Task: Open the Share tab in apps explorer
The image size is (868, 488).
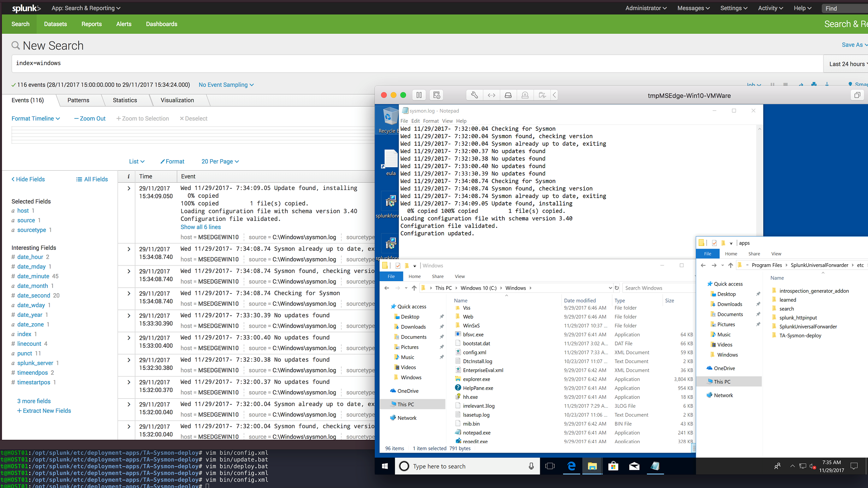Action: [x=754, y=254]
